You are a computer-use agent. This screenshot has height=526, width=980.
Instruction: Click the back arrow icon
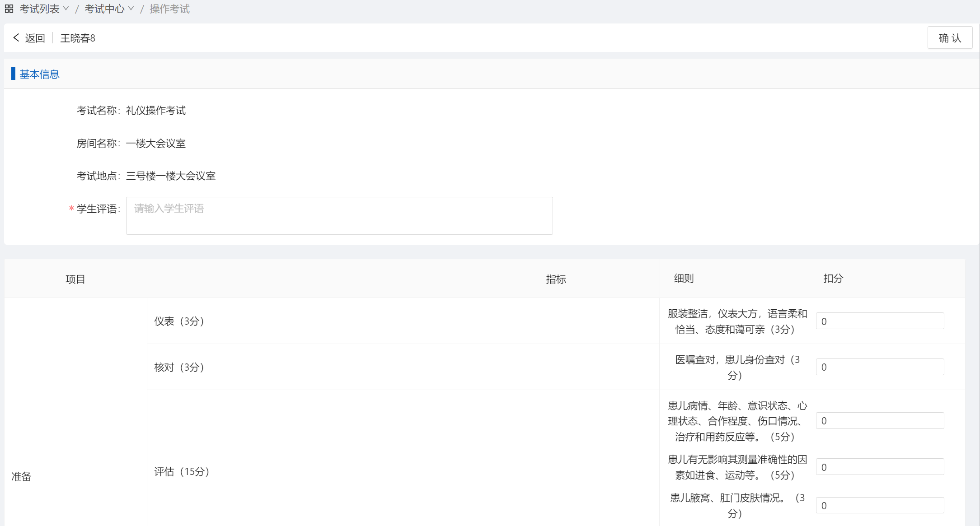coord(16,37)
